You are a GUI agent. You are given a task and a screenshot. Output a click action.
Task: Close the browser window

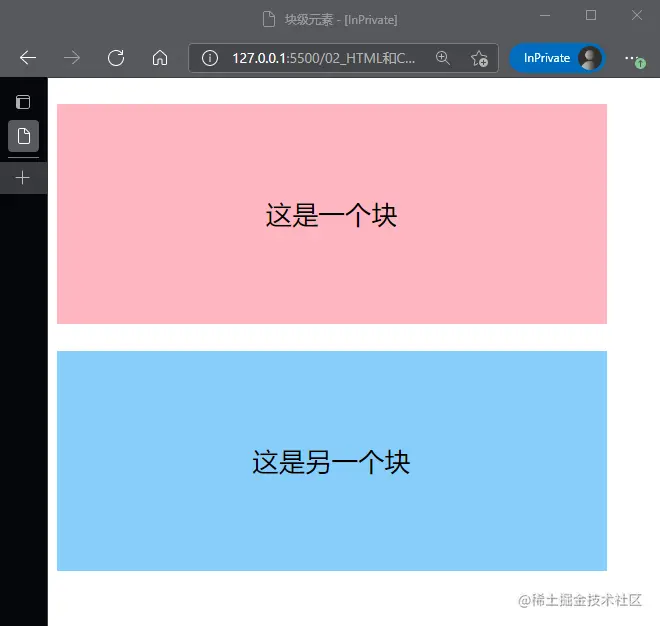(x=637, y=16)
